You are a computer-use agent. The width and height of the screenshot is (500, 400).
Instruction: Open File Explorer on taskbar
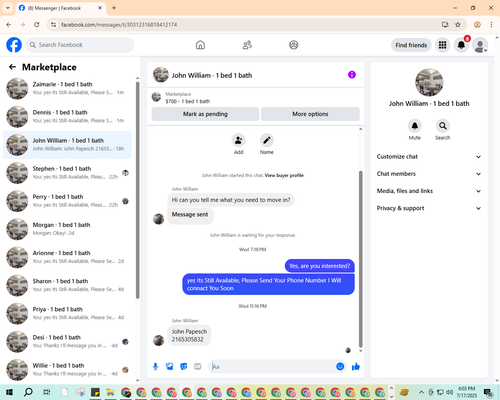[x=110, y=392]
